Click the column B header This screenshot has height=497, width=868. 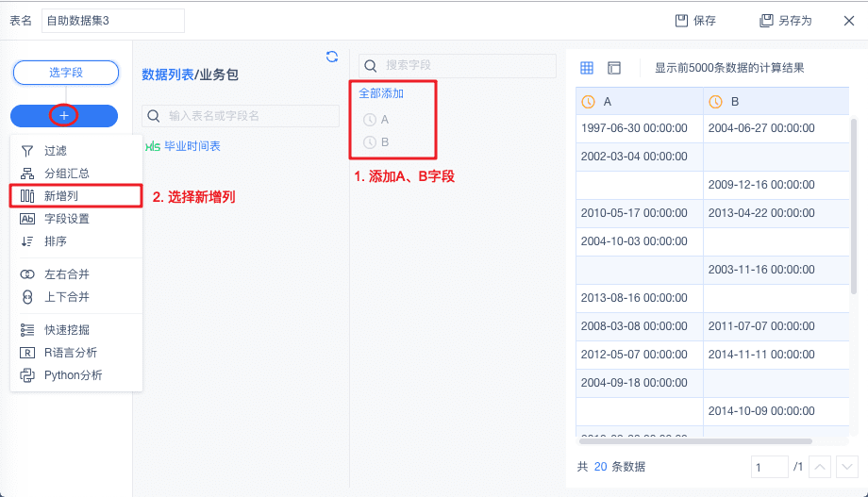pyautogui.click(x=776, y=102)
